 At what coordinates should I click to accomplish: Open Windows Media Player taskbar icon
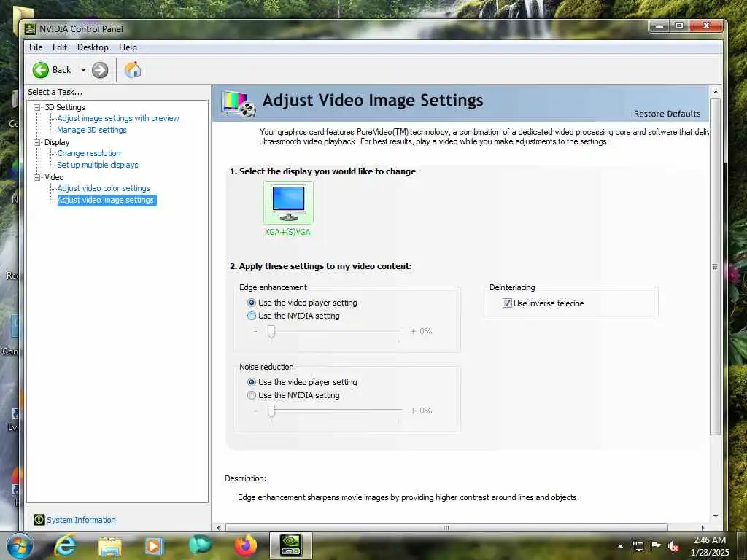tap(154, 546)
